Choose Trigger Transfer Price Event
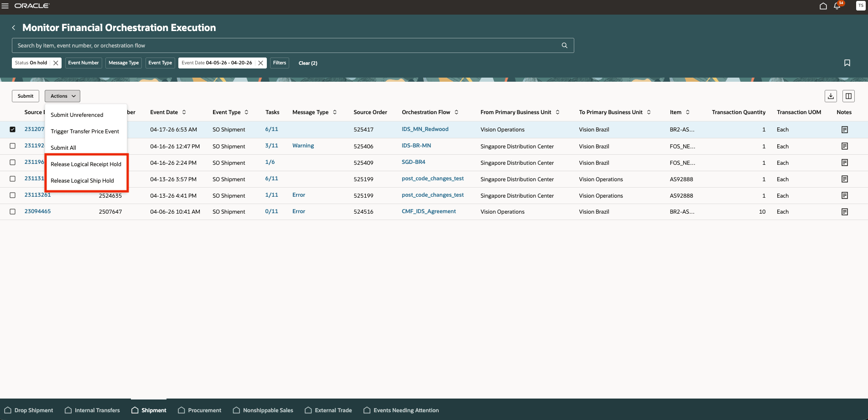 86,131
